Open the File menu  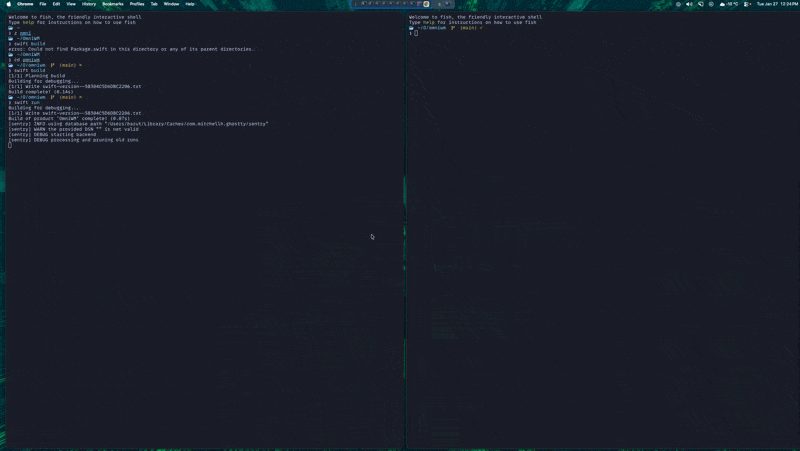tap(43, 4)
